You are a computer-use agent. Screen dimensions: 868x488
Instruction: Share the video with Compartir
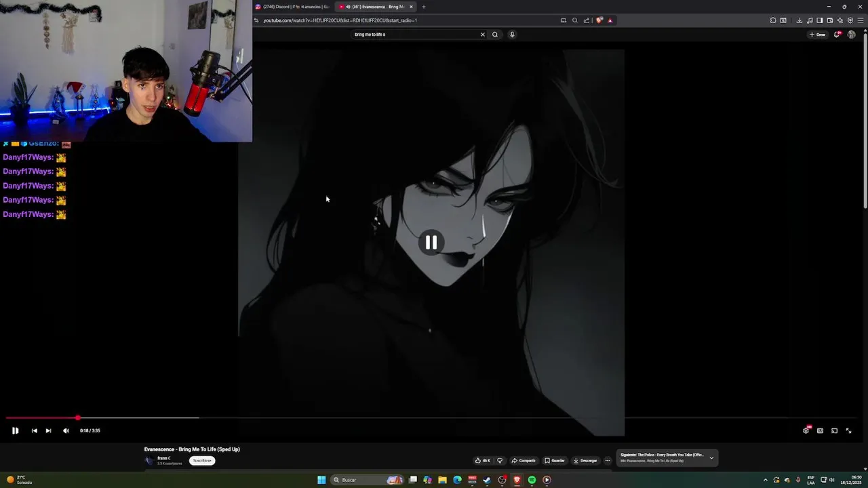pos(524,460)
